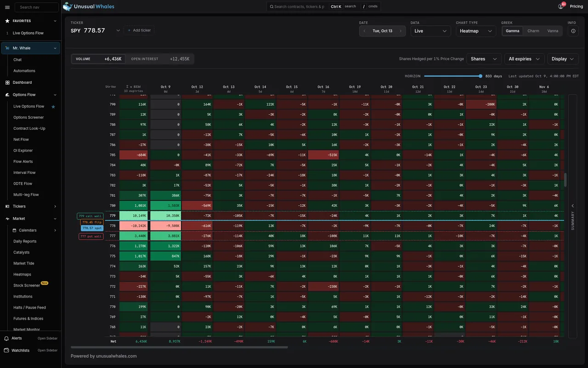
Task: Collapse the Favorites section
Action: [x=55, y=21]
